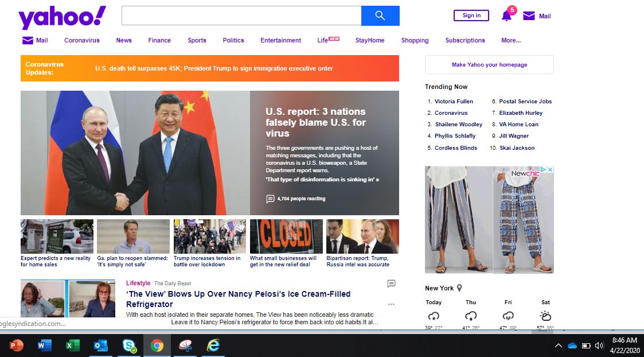This screenshot has height=357, width=644.
Task: Click the Sign in button
Action: coord(471,15)
